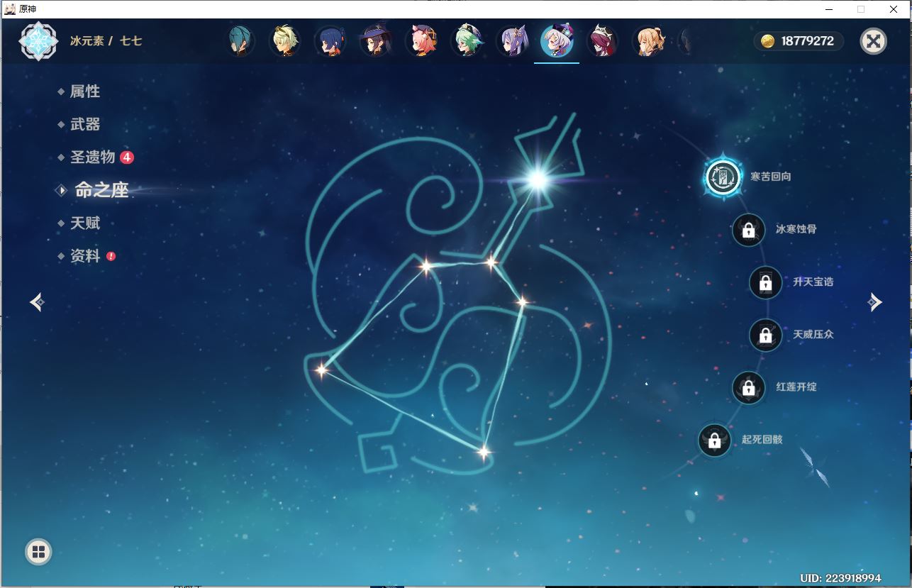The image size is (912, 588).
Task: Go to the 武器 weapon menu
Action: [85, 125]
